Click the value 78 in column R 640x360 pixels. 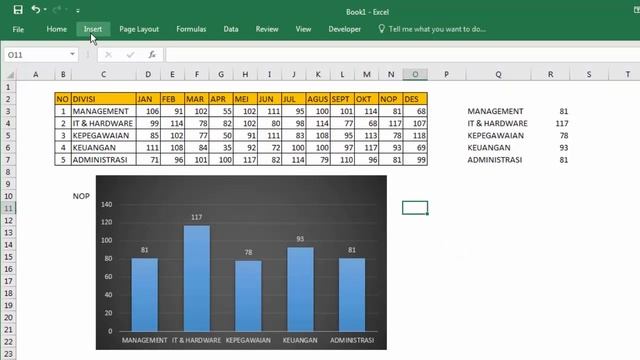click(x=564, y=136)
